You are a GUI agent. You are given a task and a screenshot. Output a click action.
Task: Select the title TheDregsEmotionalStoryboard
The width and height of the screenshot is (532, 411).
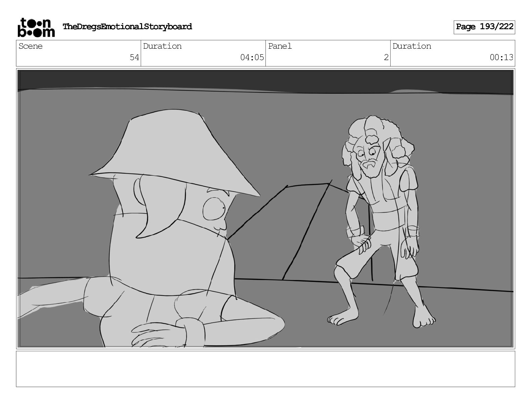(127, 27)
